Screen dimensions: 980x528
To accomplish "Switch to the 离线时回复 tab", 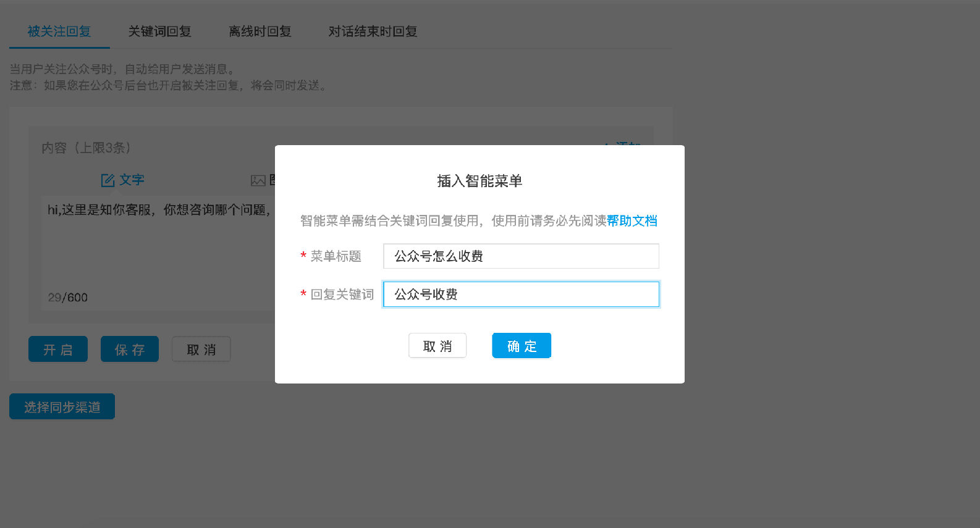I will tap(260, 31).
